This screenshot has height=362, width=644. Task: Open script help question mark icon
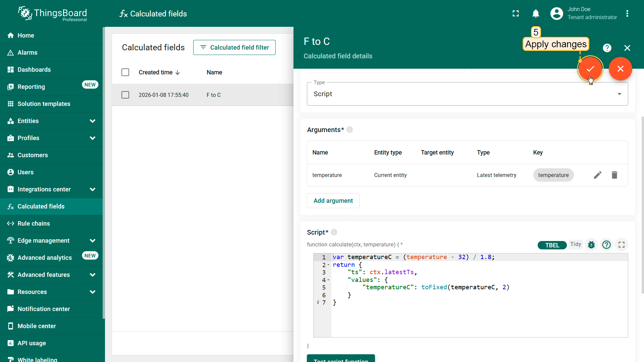[606, 245]
